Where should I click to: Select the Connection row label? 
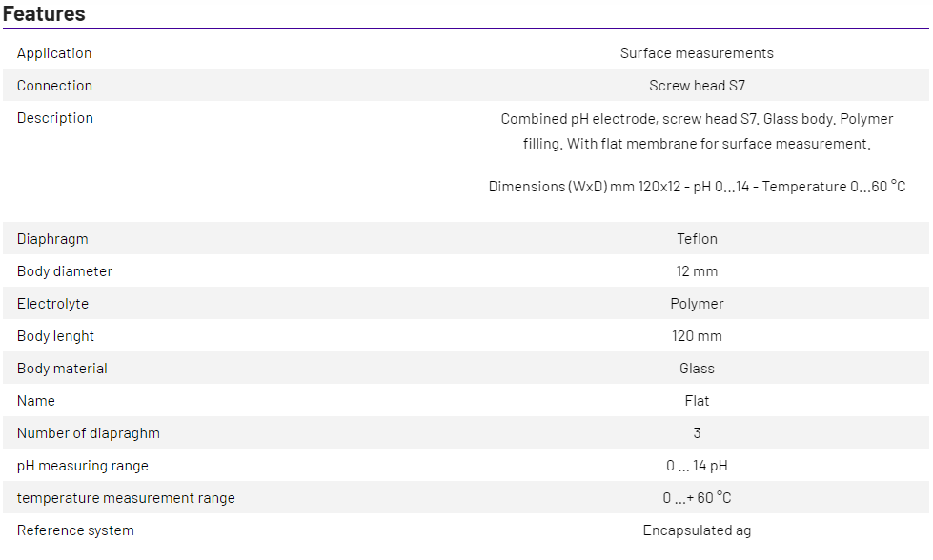(x=54, y=86)
